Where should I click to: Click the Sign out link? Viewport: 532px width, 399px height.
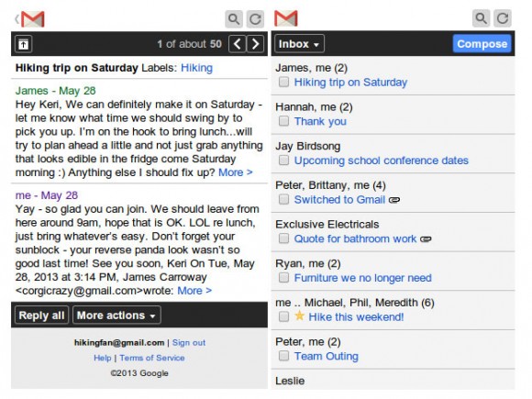(189, 343)
